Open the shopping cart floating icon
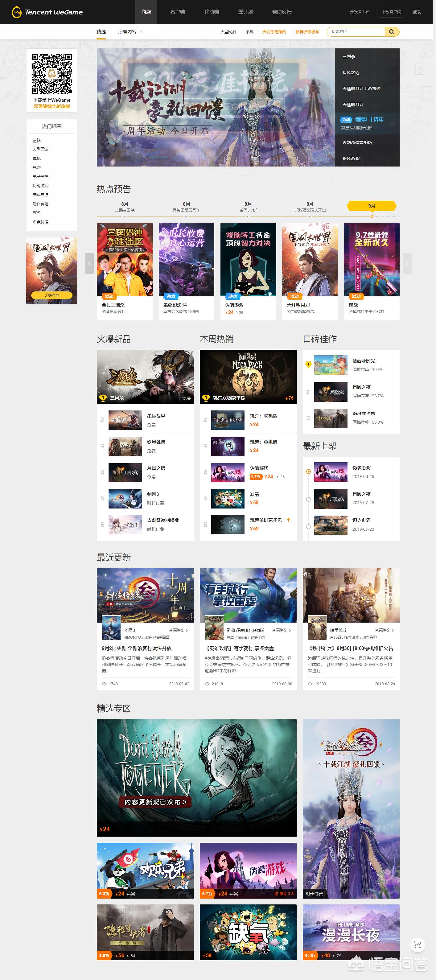 [417, 944]
